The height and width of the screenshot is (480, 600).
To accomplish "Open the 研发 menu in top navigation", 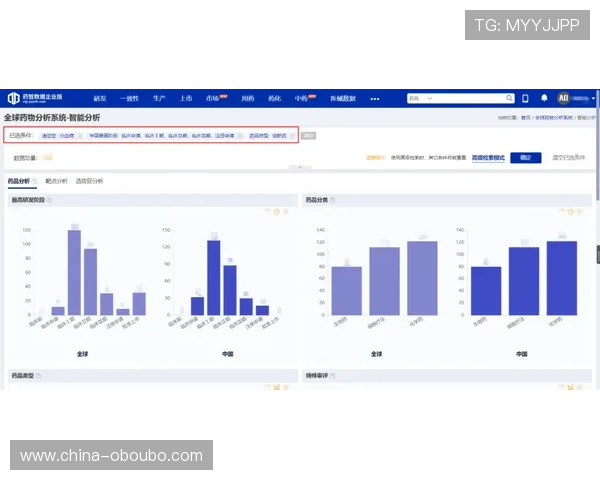I will pos(100,98).
